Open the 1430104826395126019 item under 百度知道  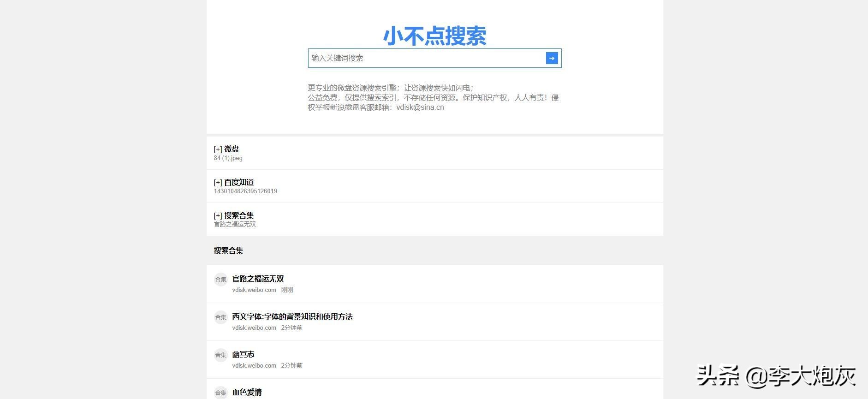tap(245, 191)
